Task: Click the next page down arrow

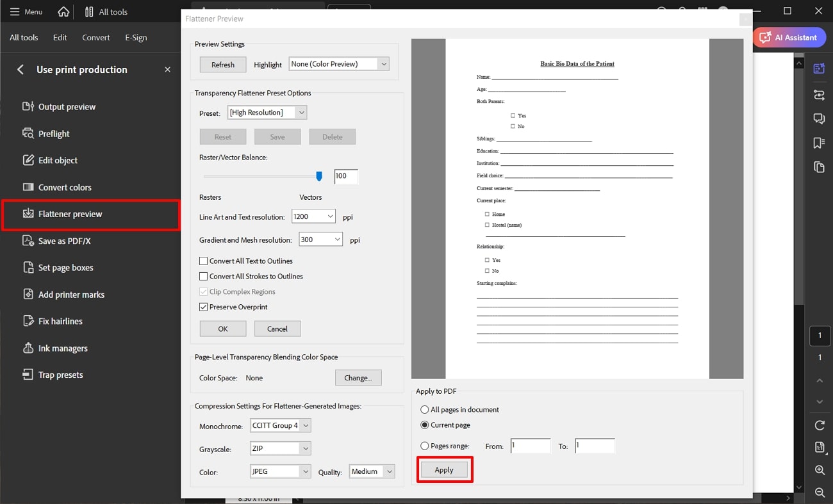Action: click(820, 402)
